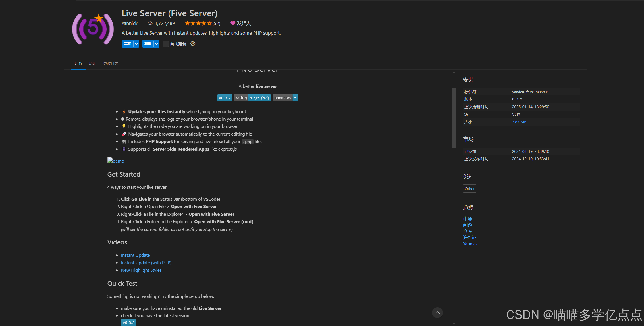Click the lightning bolt emoji bullet

click(124, 112)
